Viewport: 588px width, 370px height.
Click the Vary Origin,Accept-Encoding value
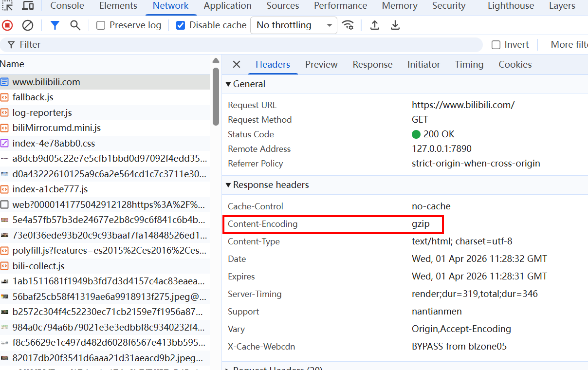coord(461,329)
